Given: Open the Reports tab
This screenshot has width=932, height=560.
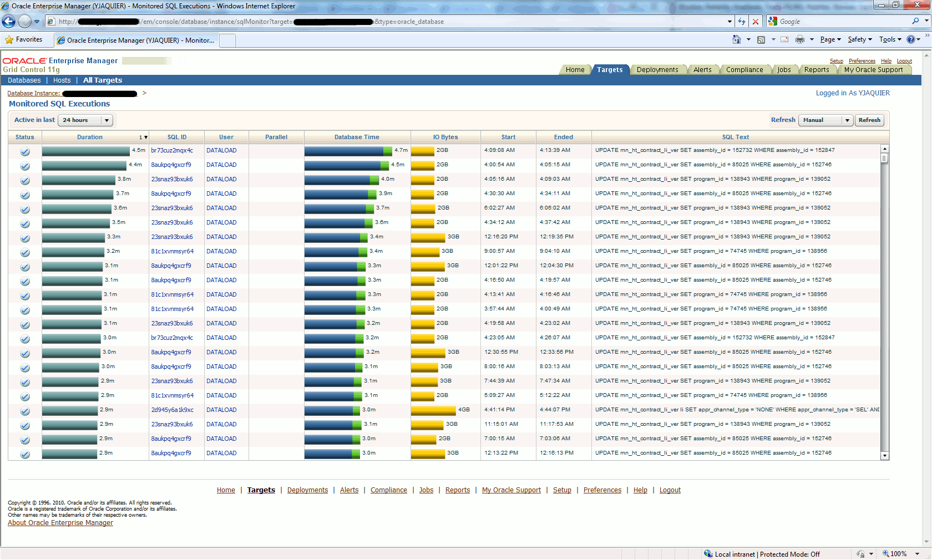Looking at the screenshot, I should (x=817, y=70).
